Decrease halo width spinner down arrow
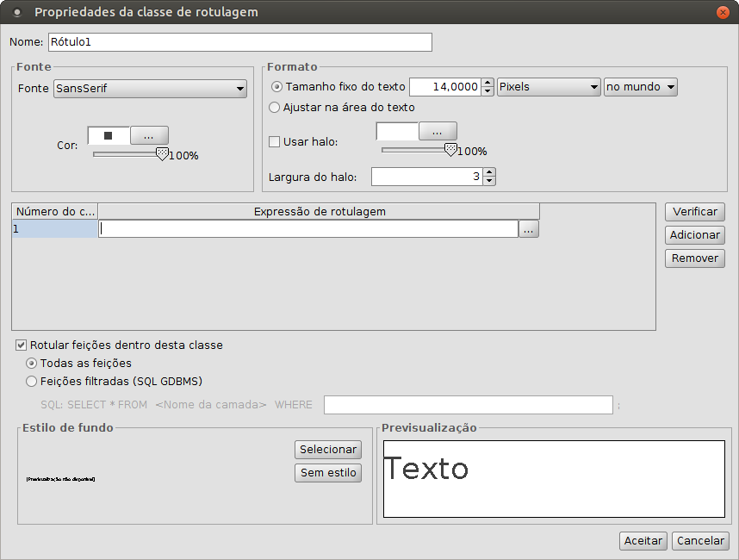The image size is (739, 560). (490, 181)
